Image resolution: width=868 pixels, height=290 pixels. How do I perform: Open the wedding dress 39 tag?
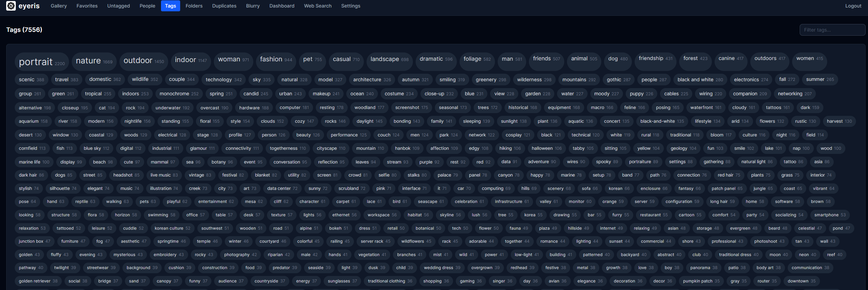click(442, 268)
